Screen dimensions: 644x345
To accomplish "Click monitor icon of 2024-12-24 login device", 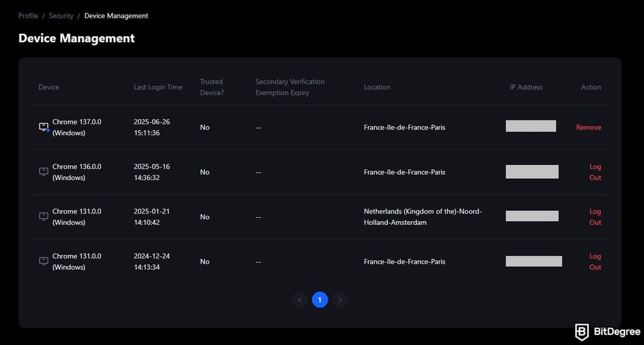I will tap(43, 261).
